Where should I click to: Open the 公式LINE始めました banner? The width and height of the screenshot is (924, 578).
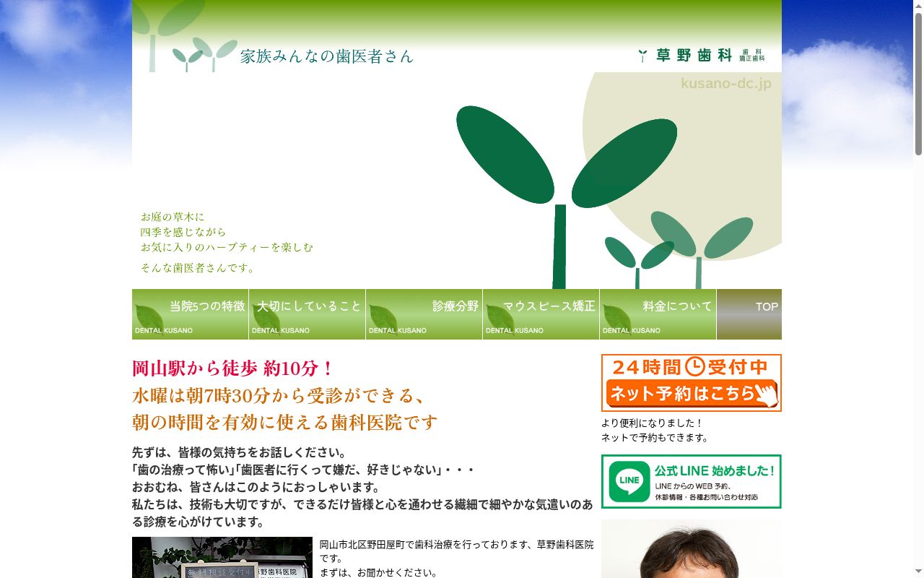point(692,481)
